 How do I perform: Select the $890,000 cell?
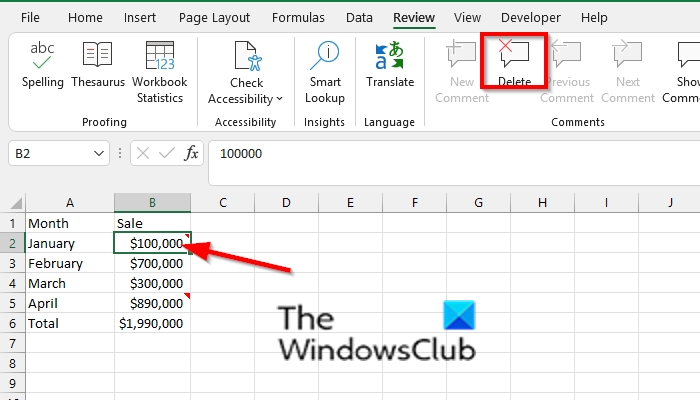[x=153, y=304]
